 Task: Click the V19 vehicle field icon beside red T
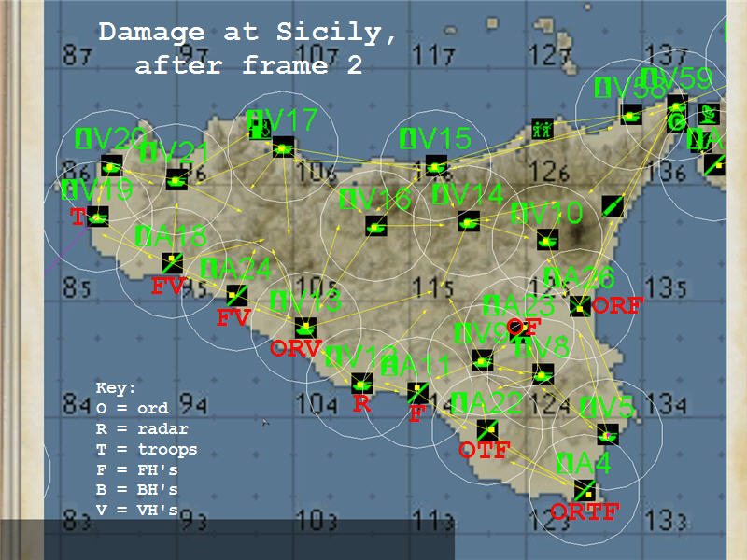[98, 217]
